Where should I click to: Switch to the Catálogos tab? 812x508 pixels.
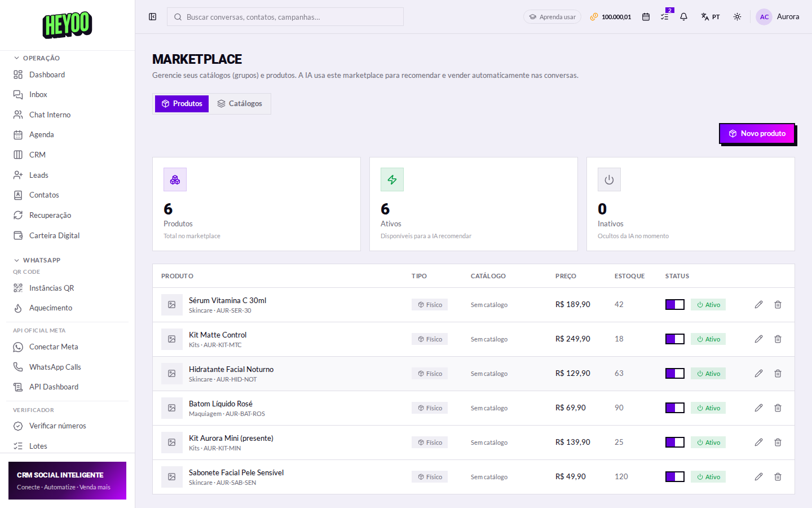240,104
